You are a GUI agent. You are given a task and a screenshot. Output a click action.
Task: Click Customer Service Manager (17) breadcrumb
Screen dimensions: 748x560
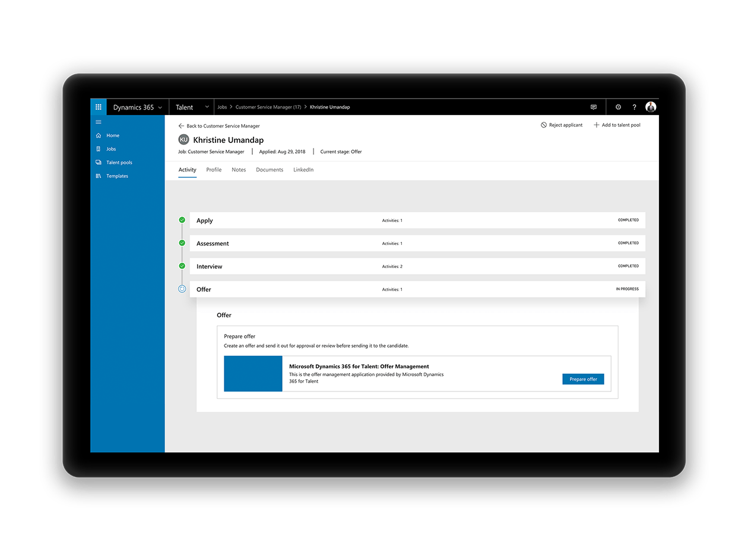click(x=268, y=107)
